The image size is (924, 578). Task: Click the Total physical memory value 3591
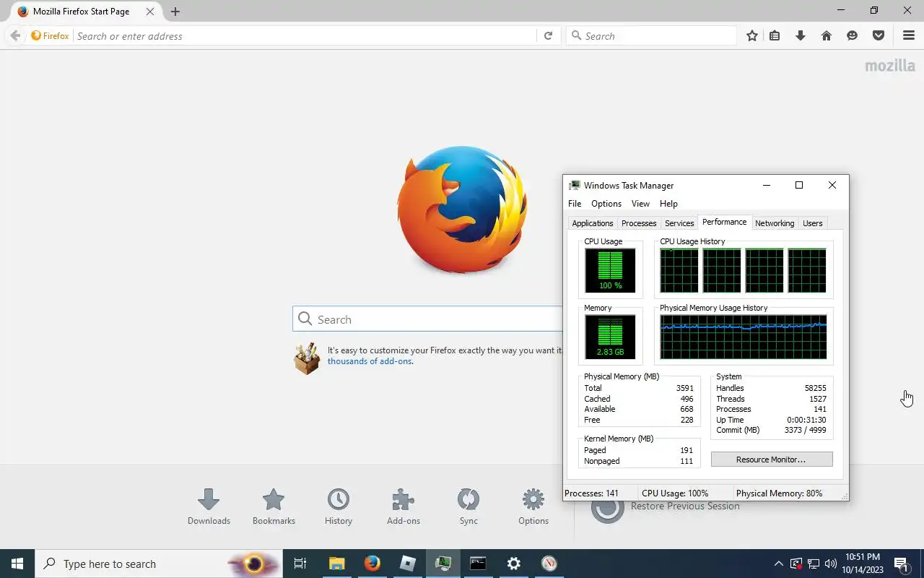[684, 388]
